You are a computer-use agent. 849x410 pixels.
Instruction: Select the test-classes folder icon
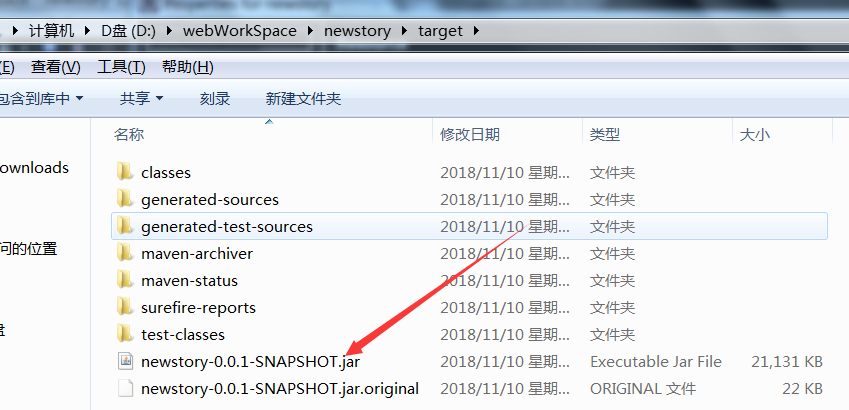pos(125,335)
